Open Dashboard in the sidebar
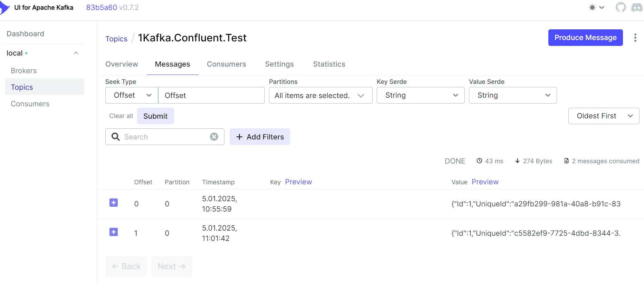 click(x=25, y=34)
